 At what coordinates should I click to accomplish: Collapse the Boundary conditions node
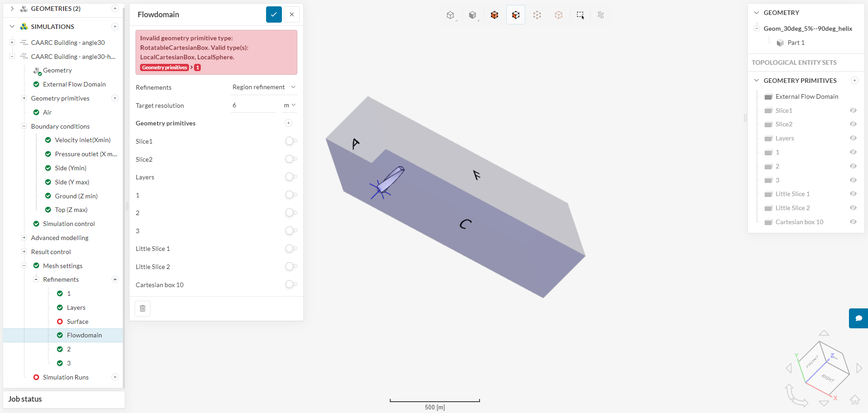point(24,126)
